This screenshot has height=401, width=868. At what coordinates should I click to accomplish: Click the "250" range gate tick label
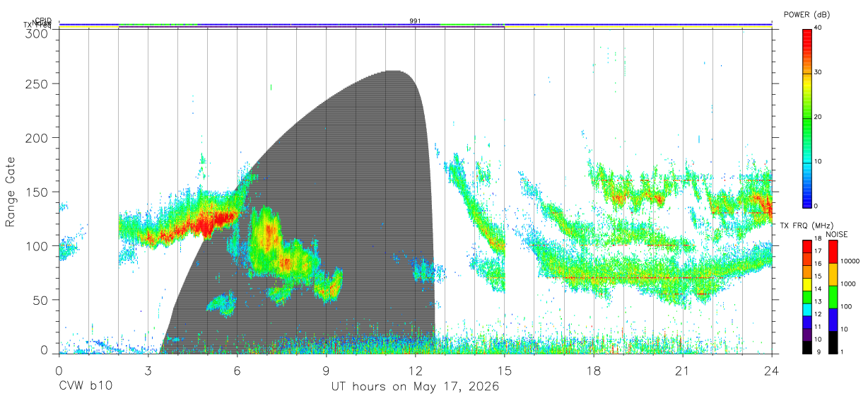point(38,83)
